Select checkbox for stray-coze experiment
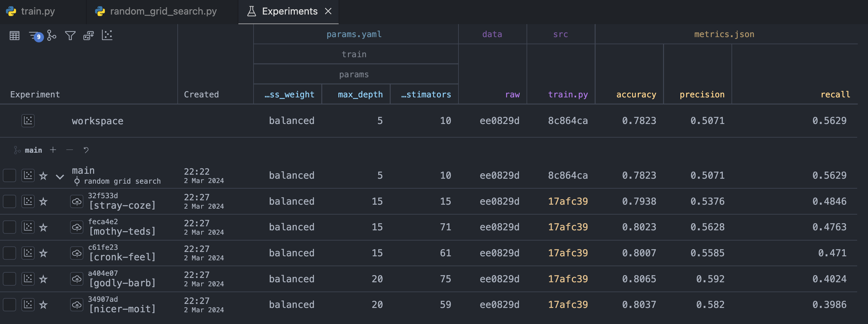The height and width of the screenshot is (324, 868). [9, 201]
